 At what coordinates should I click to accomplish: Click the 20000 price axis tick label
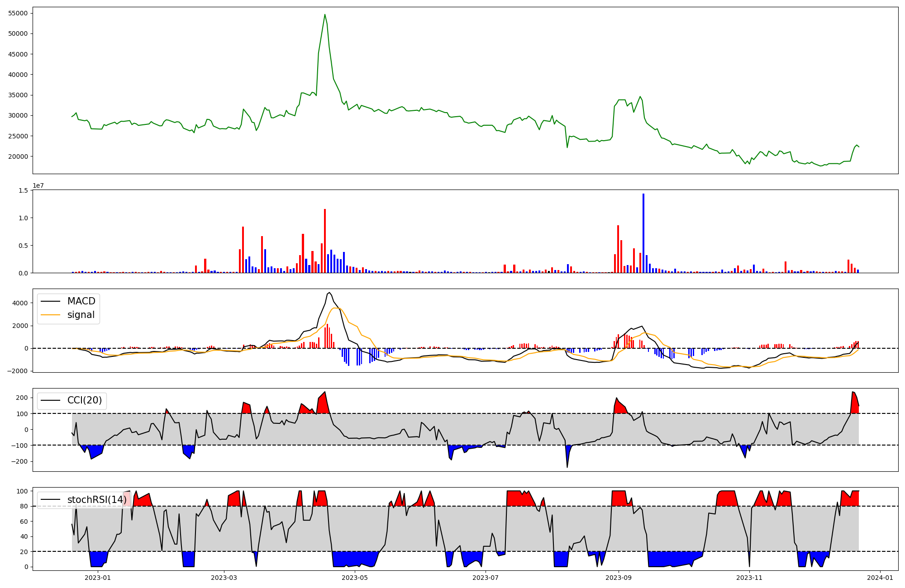tap(18, 156)
